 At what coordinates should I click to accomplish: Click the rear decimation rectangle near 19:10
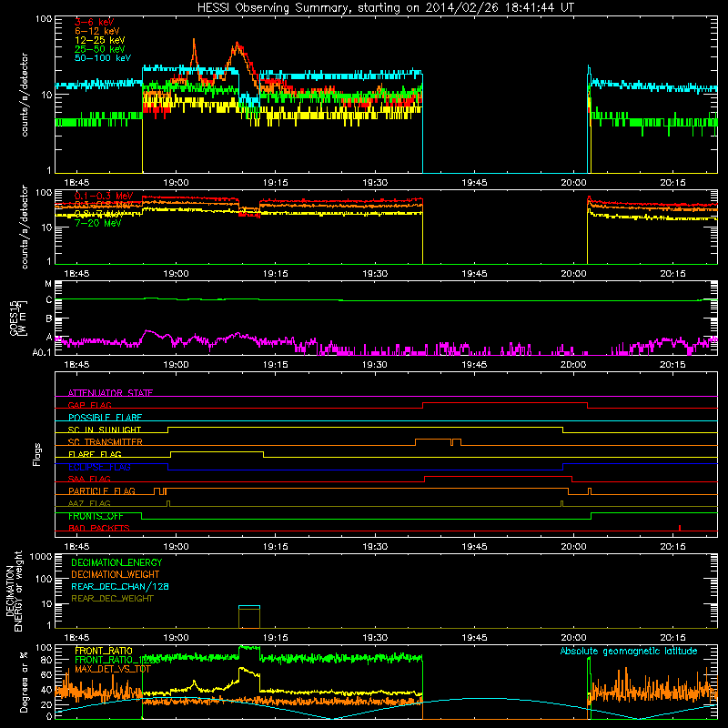click(249, 617)
